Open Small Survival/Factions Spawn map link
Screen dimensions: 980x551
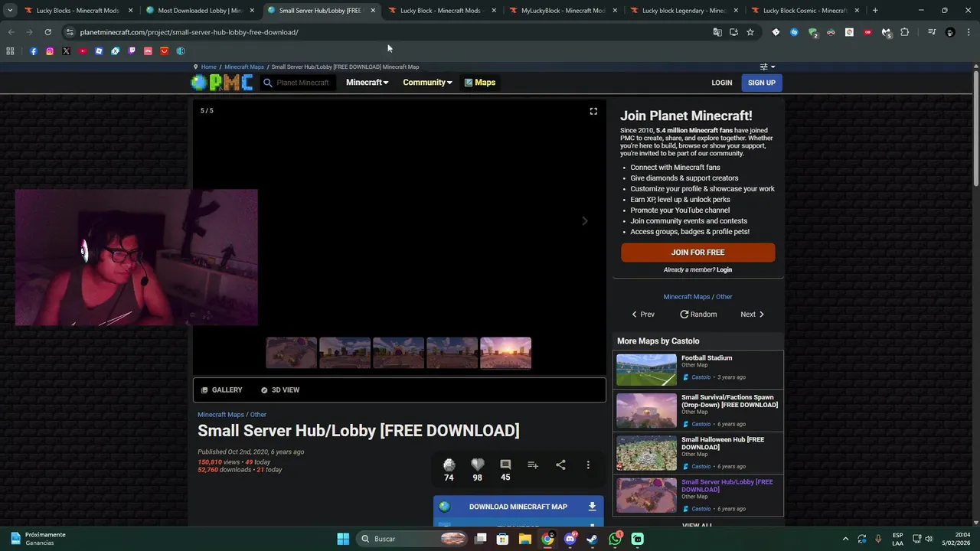pyautogui.click(x=730, y=401)
